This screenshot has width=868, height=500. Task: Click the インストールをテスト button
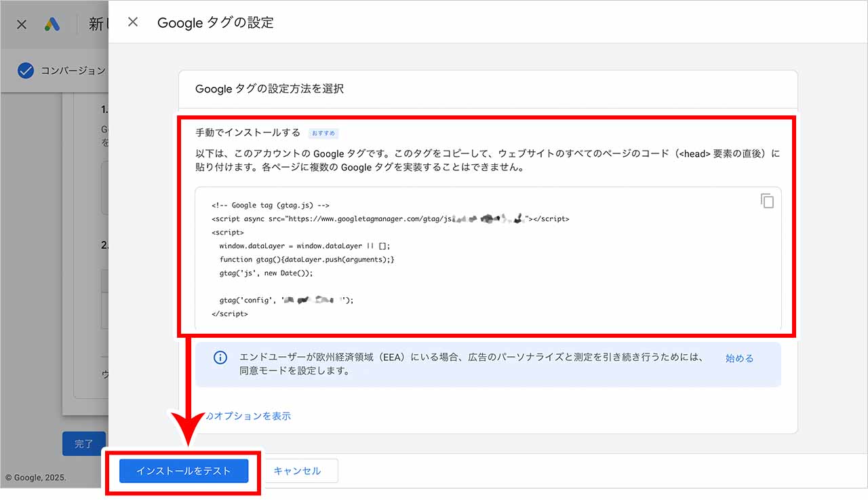[x=184, y=471]
